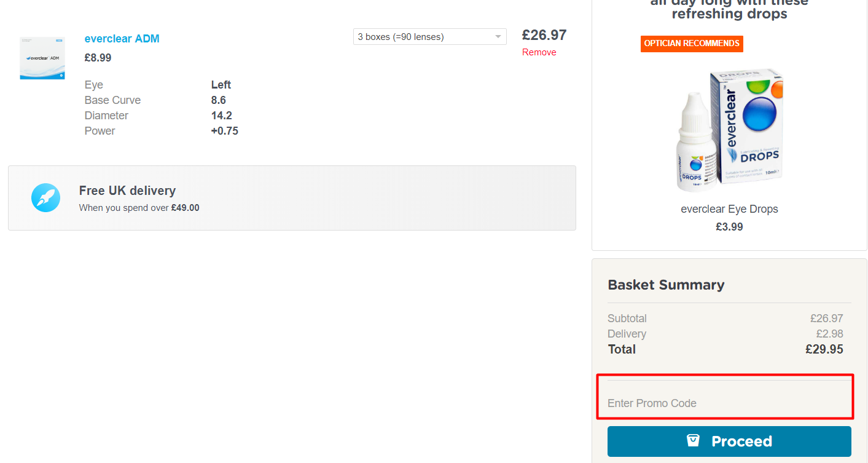This screenshot has width=868, height=463.
Task: Open the everclear ADM product link
Action: tap(122, 39)
